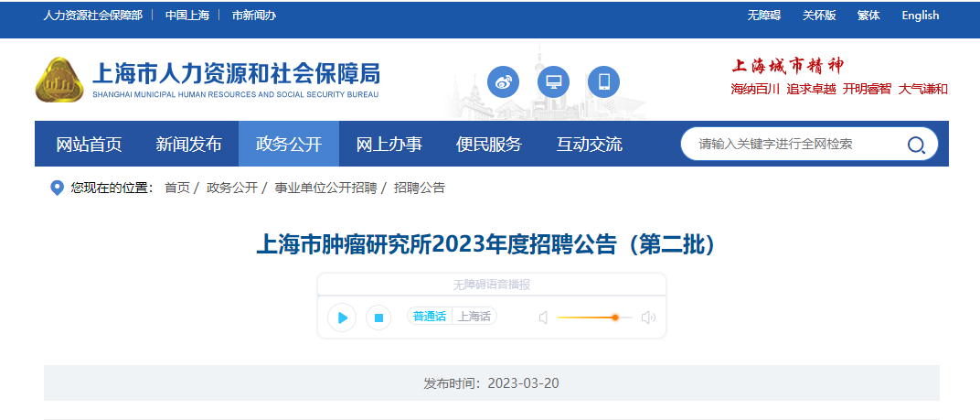Viewport: 980px width, 420px height.
Task: Select 上海话 voice option
Action: (x=474, y=316)
